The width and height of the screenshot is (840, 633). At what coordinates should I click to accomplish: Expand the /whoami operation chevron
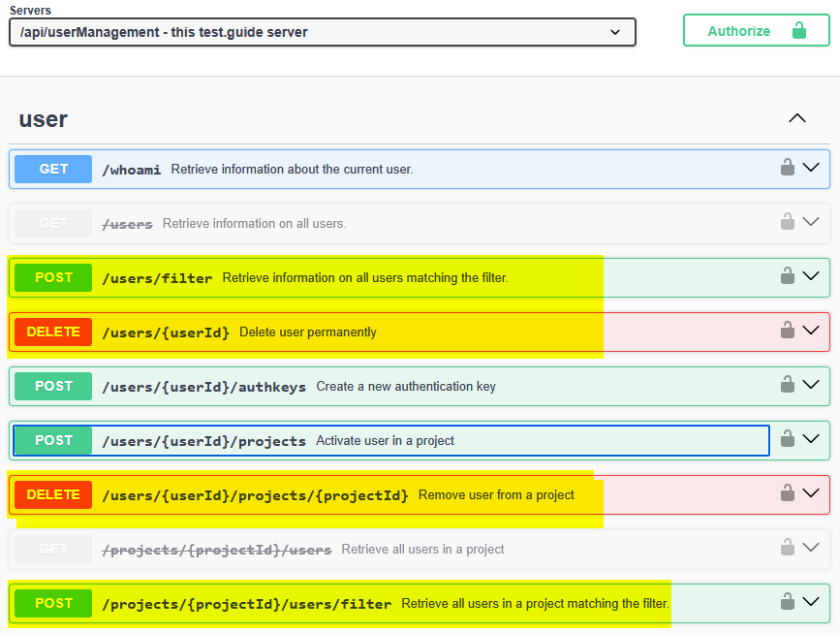(x=811, y=168)
